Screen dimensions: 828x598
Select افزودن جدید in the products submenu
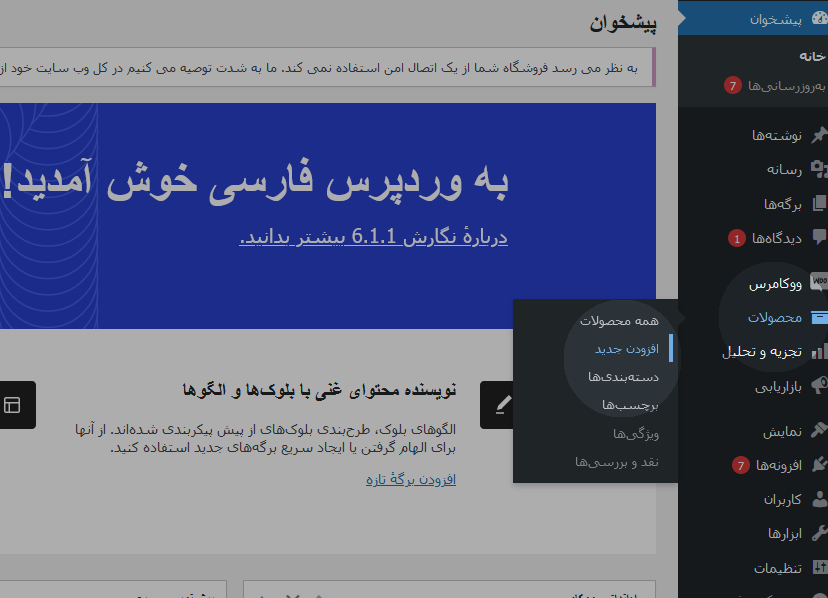point(627,348)
